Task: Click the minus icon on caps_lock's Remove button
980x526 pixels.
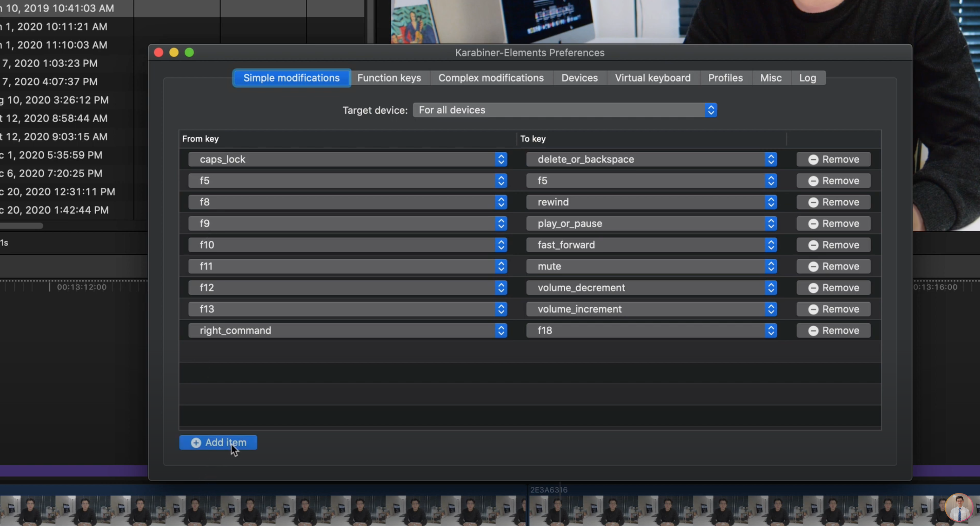Action: [813, 159]
